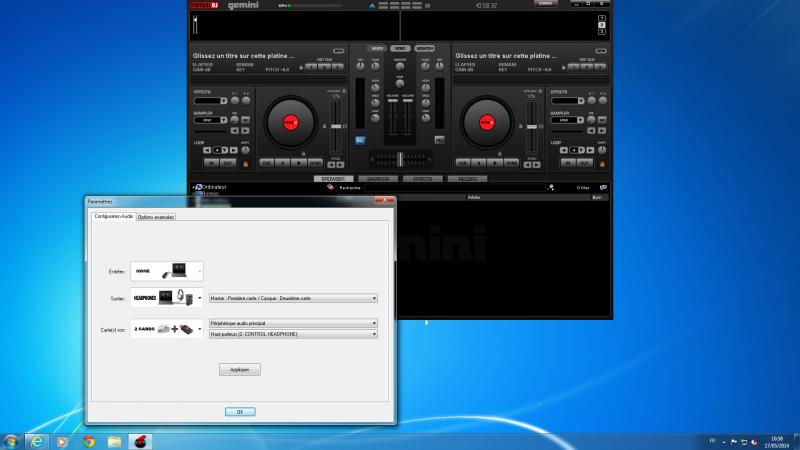Switch to the Options avancées tab
The image size is (800, 450).
tap(156, 217)
